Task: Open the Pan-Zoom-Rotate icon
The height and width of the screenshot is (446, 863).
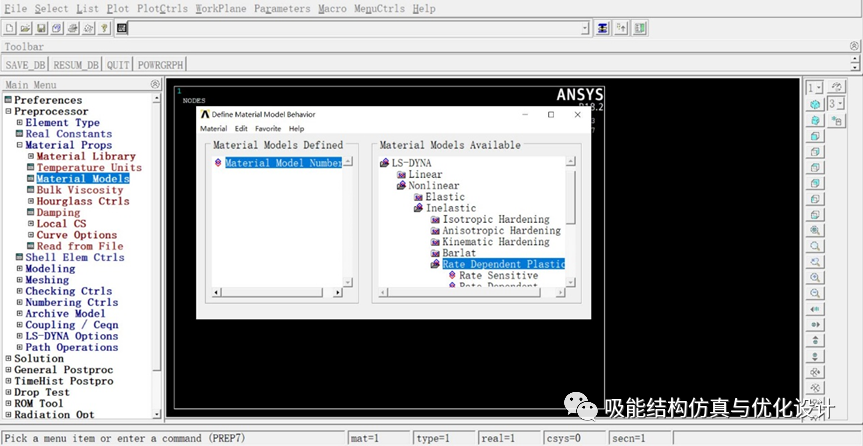Action: pyautogui.click(x=57, y=28)
